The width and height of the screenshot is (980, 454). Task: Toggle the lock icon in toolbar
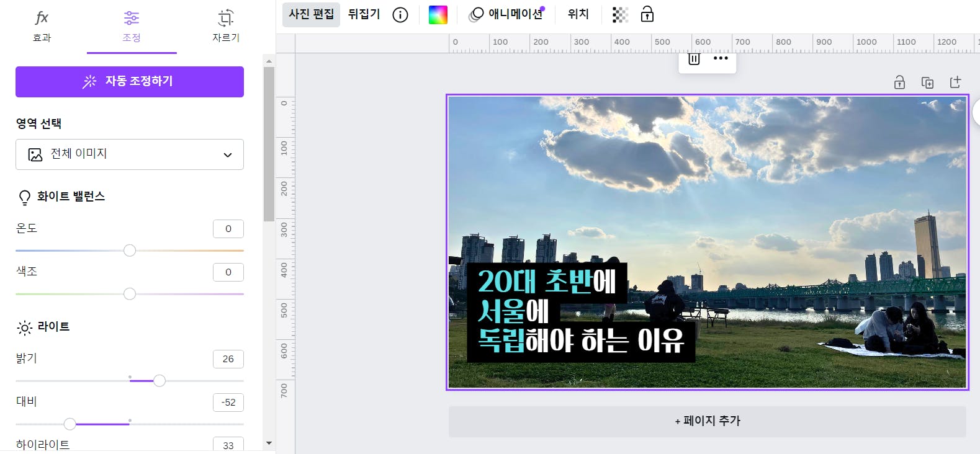(x=647, y=14)
